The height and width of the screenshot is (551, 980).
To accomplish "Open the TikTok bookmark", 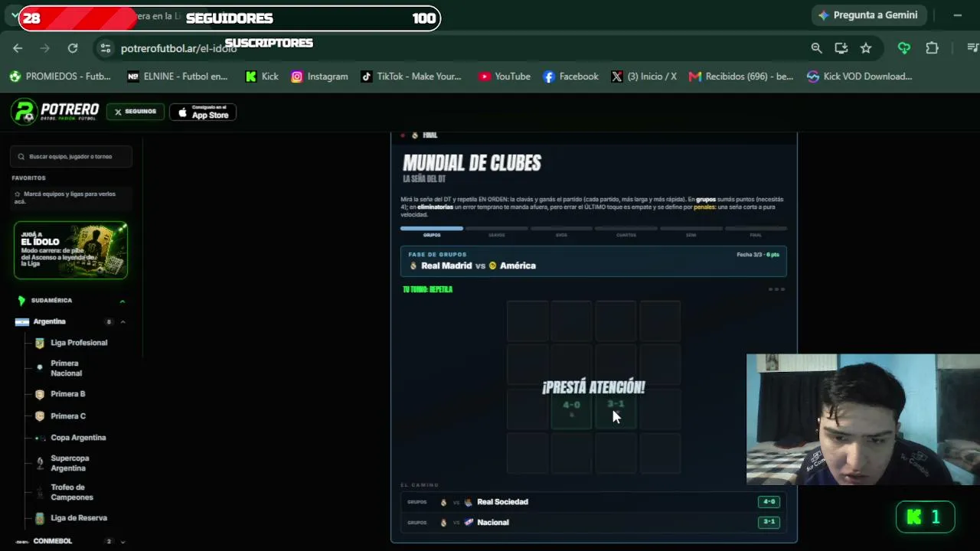I will click(411, 77).
